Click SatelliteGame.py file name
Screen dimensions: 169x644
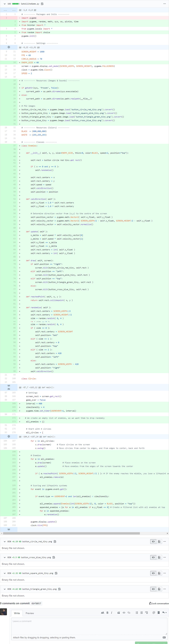pyautogui.click(x=30, y=4)
